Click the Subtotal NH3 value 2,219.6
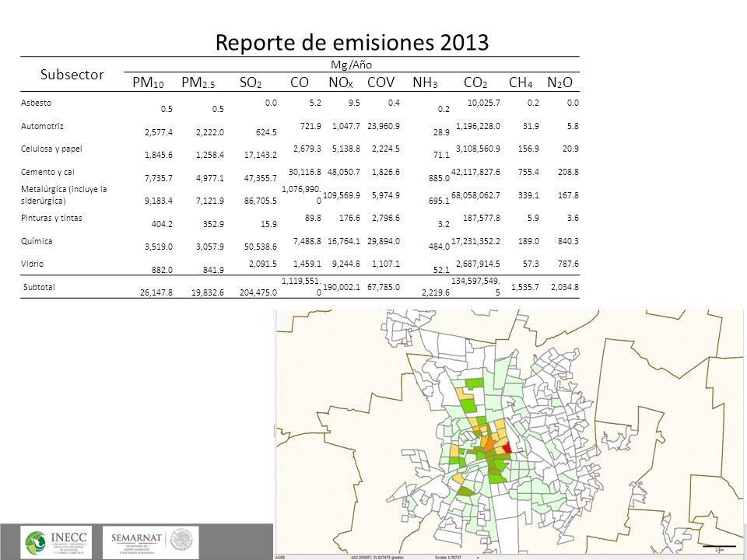This screenshot has height=560, width=747. point(436,292)
